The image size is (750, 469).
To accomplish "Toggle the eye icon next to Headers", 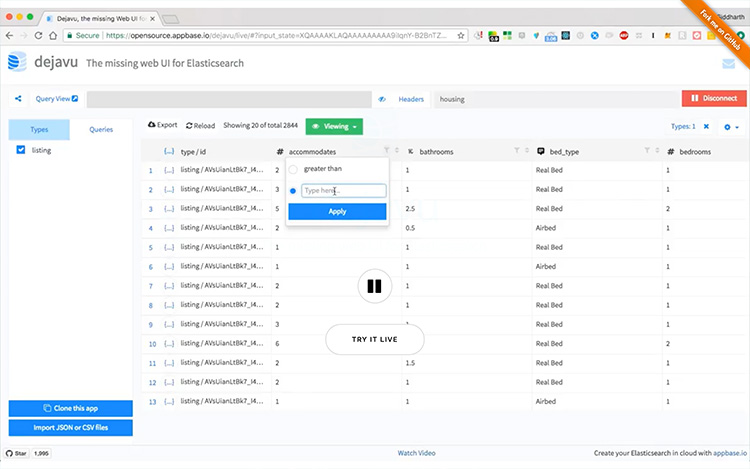I will tap(382, 99).
